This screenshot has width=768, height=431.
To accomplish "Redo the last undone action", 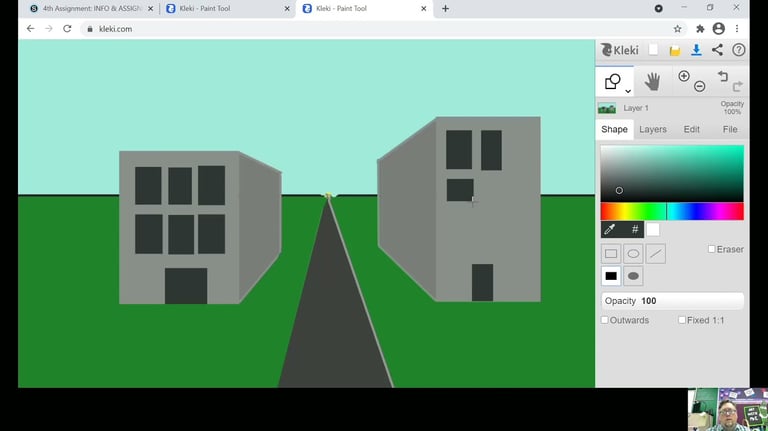I will pos(738,87).
